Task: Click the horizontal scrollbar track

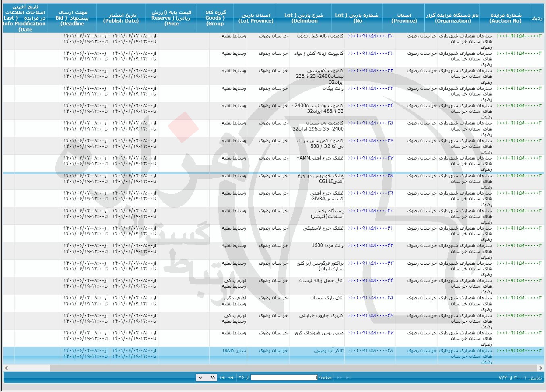Action: [x=282, y=368]
